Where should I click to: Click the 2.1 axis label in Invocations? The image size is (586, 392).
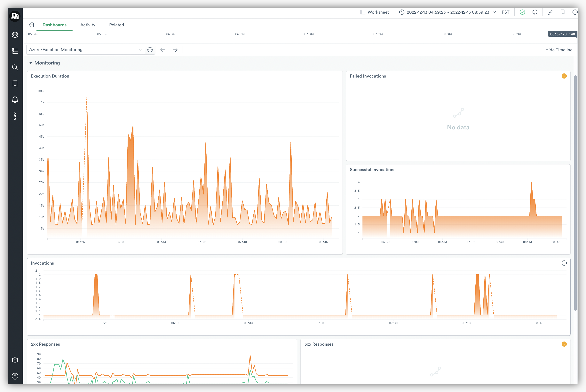point(38,270)
